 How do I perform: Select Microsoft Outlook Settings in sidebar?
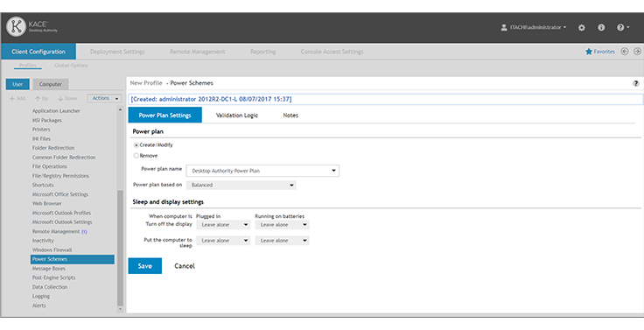pos(62,222)
